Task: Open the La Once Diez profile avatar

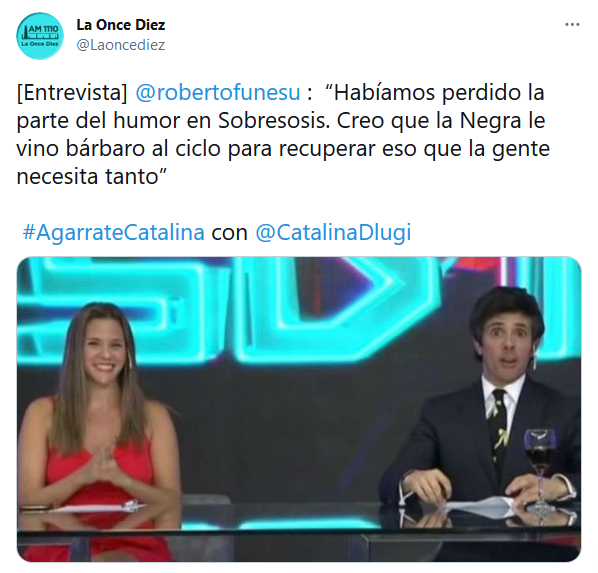Action: pyautogui.click(x=40, y=35)
